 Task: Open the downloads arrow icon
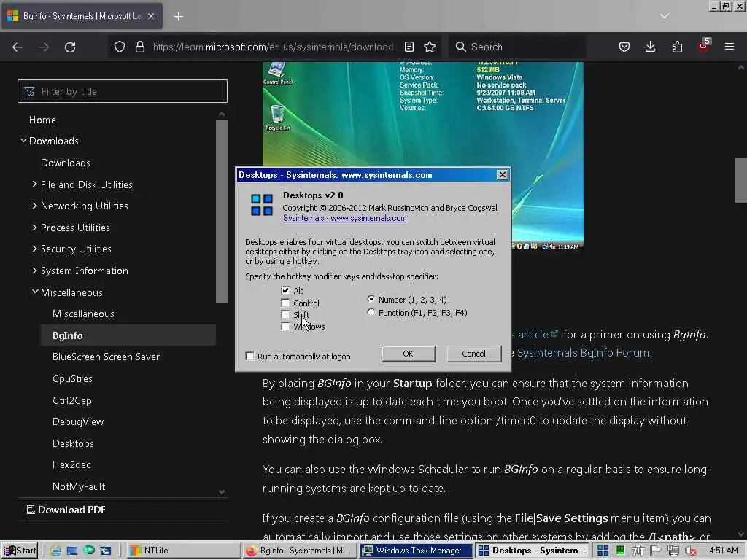click(x=650, y=47)
